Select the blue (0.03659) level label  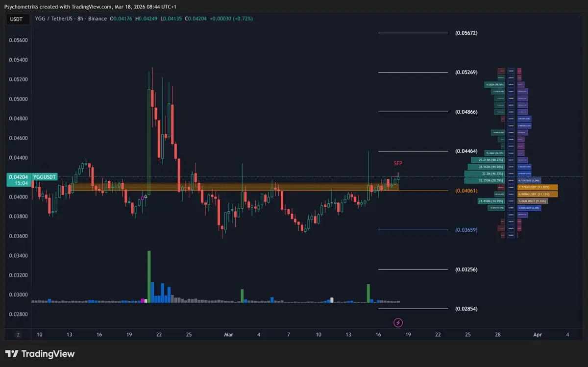point(466,230)
